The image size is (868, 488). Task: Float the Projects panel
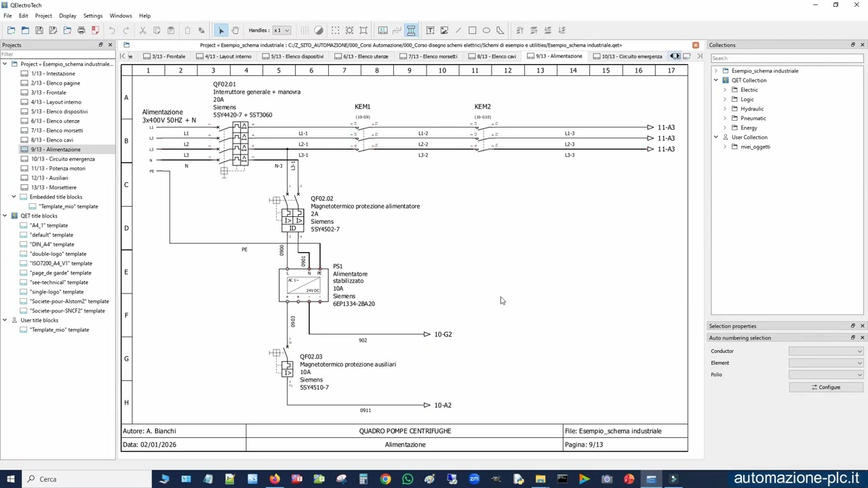tap(100, 45)
